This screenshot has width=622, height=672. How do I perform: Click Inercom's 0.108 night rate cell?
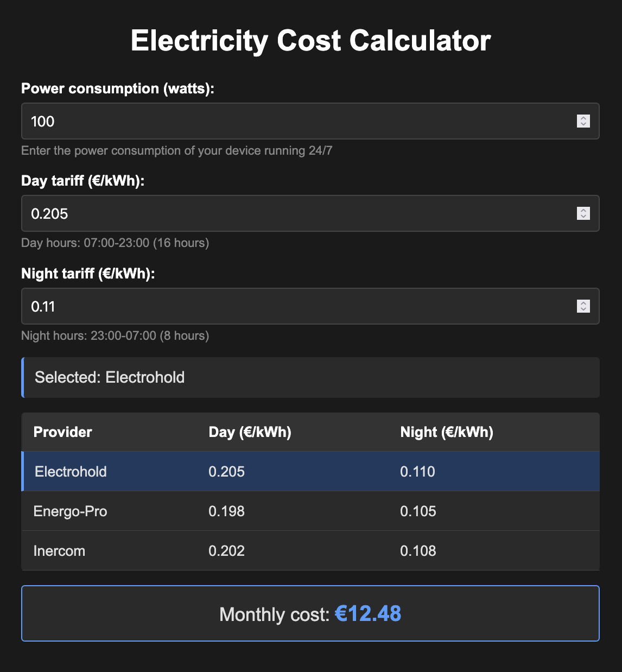pos(418,550)
